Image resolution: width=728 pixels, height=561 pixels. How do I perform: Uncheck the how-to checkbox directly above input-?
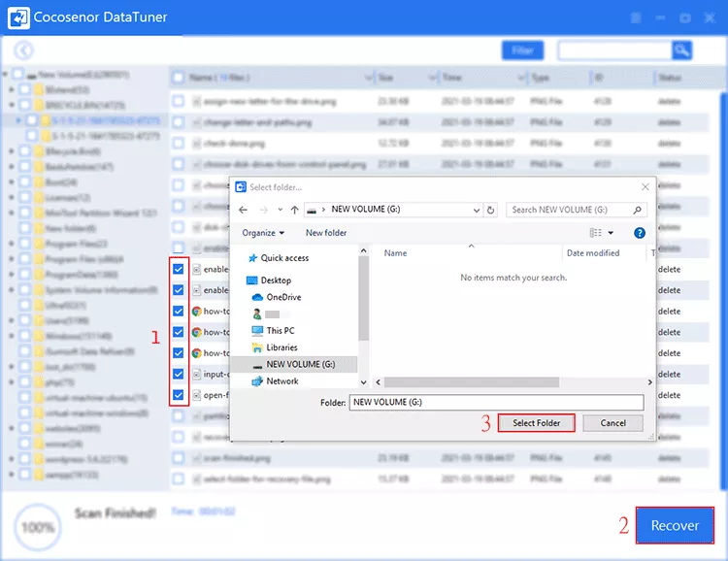pyautogui.click(x=179, y=353)
